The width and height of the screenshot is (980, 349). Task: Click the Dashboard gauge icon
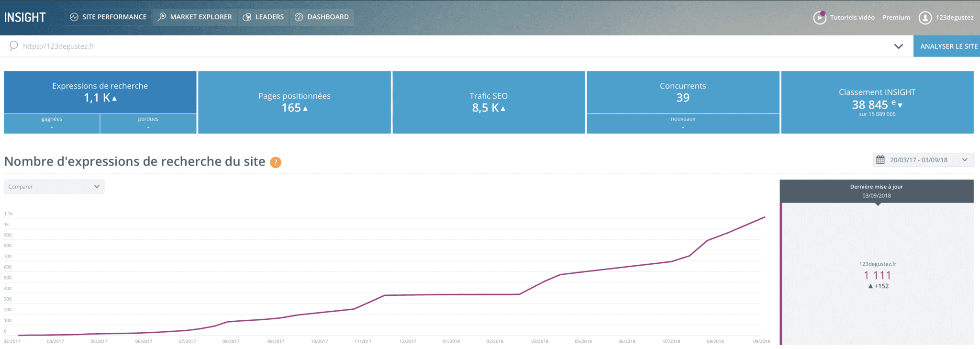pos(299,17)
